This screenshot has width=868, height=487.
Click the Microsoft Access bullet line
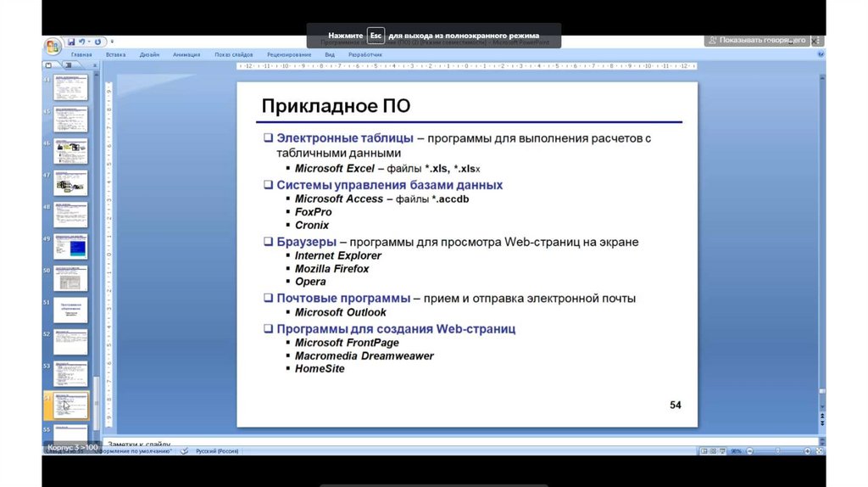click(x=381, y=199)
